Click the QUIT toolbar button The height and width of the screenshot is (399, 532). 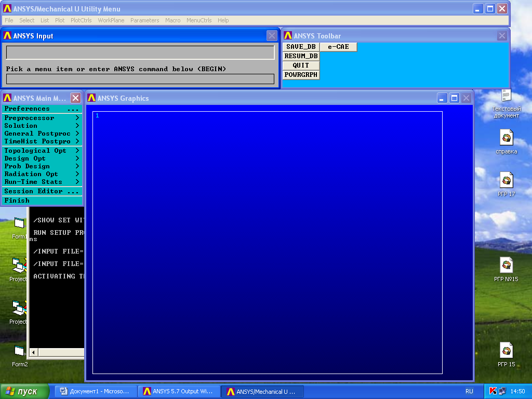point(301,65)
